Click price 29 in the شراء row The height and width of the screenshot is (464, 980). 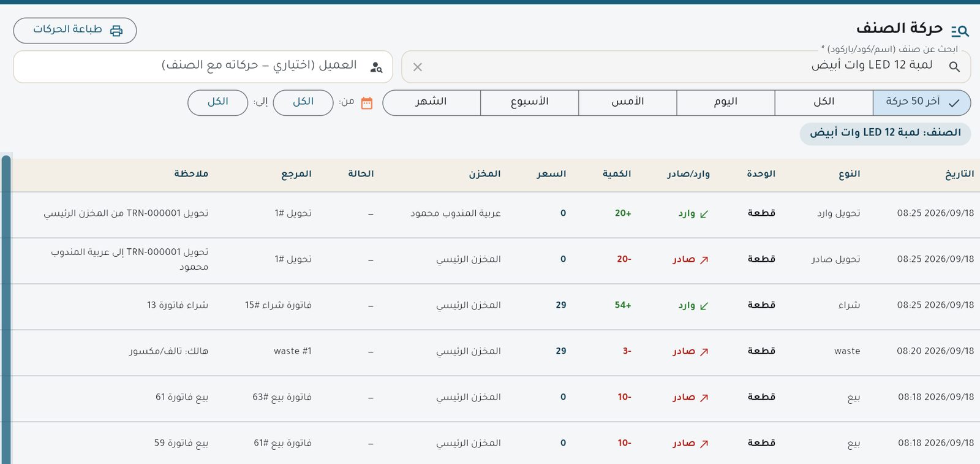pyautogui.click(x=561, y=305)
